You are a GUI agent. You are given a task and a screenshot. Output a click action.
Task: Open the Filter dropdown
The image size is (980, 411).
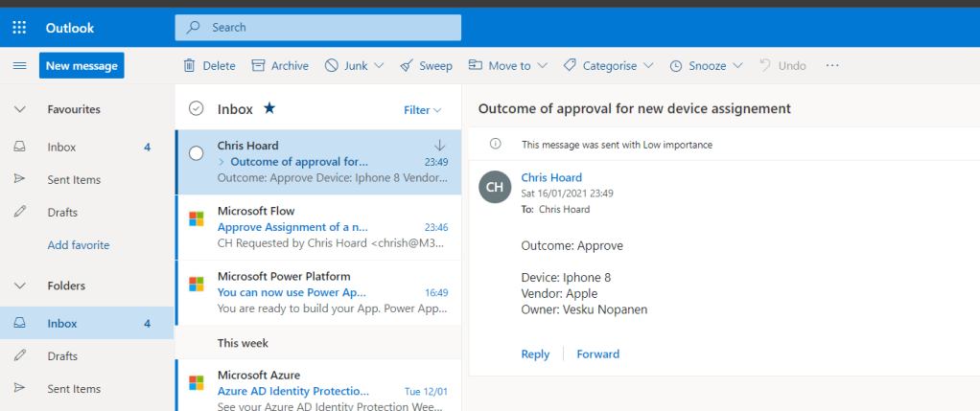(x=422, y=110)
